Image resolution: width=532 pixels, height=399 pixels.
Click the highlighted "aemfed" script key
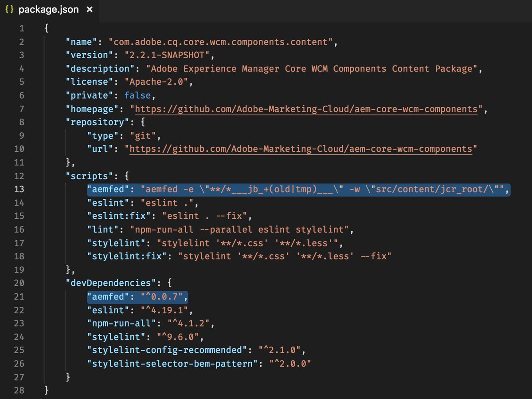[x=109, y=189]
